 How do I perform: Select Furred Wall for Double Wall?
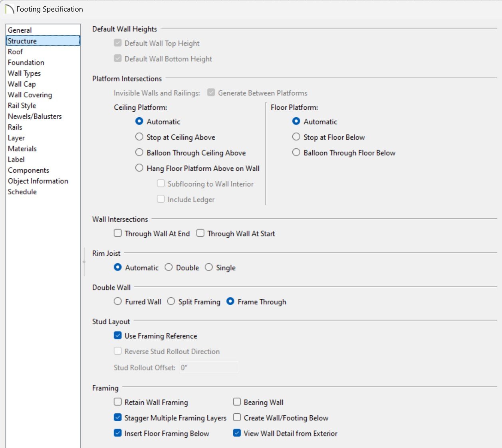click(118, 302)
